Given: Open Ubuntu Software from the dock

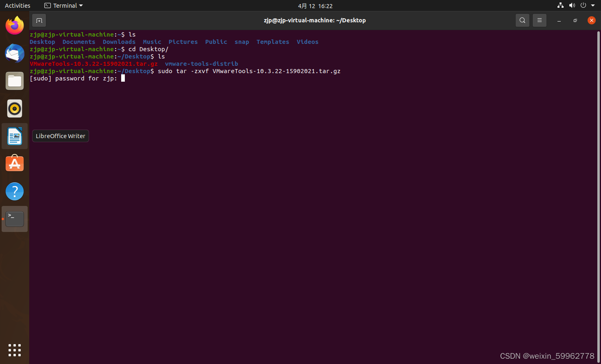Looking at the screenshot, I should click(15, 164).
